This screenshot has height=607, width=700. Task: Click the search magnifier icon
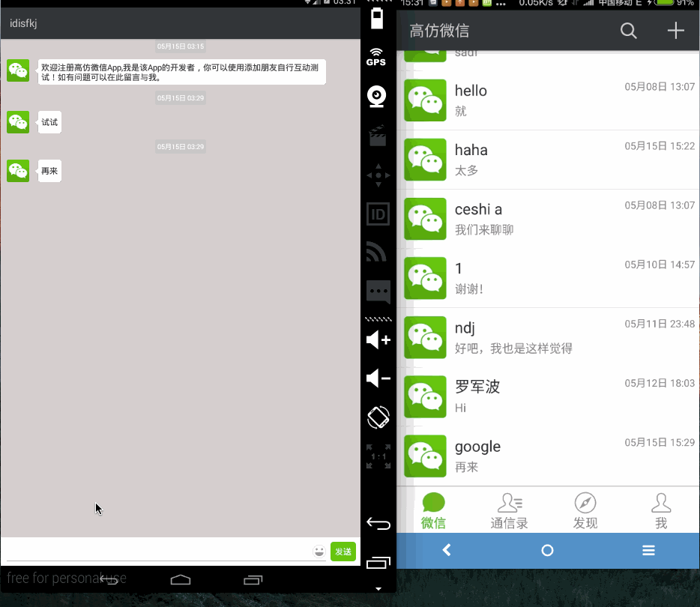coord(628,31)
